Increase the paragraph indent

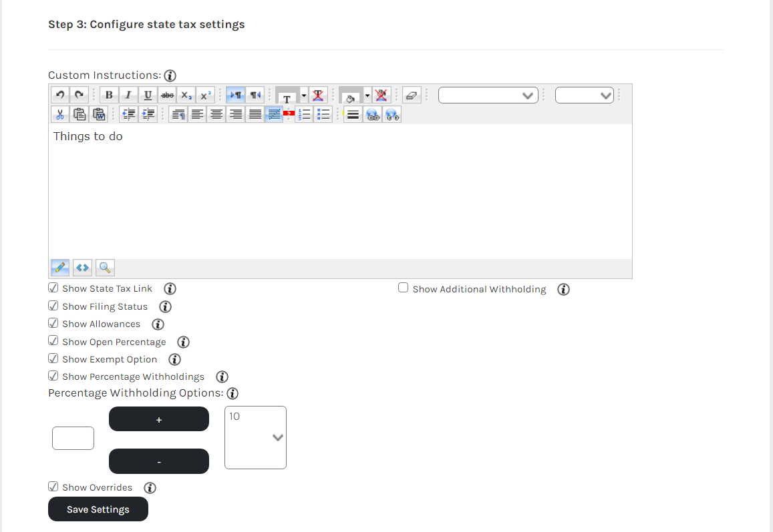point(148,114)
